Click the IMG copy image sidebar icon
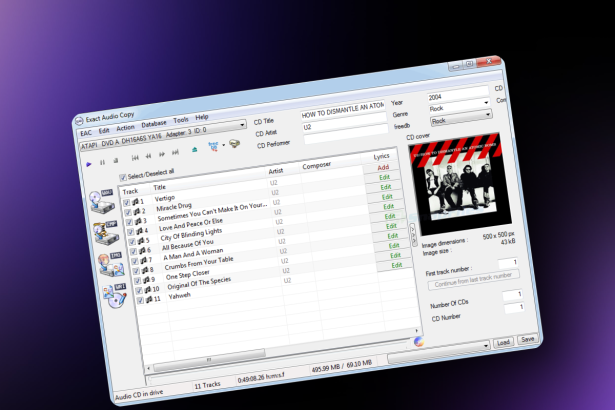 point(111,264)
